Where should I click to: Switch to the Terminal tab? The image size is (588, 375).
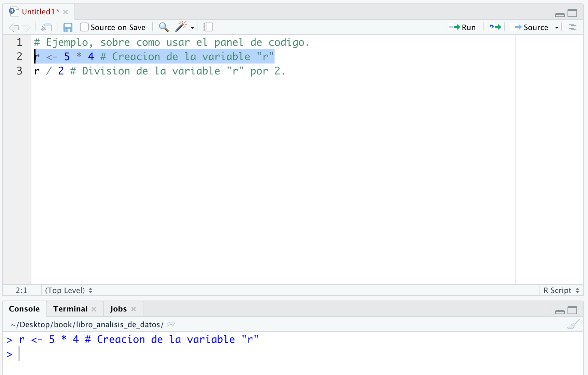click(x=70, y=308)
